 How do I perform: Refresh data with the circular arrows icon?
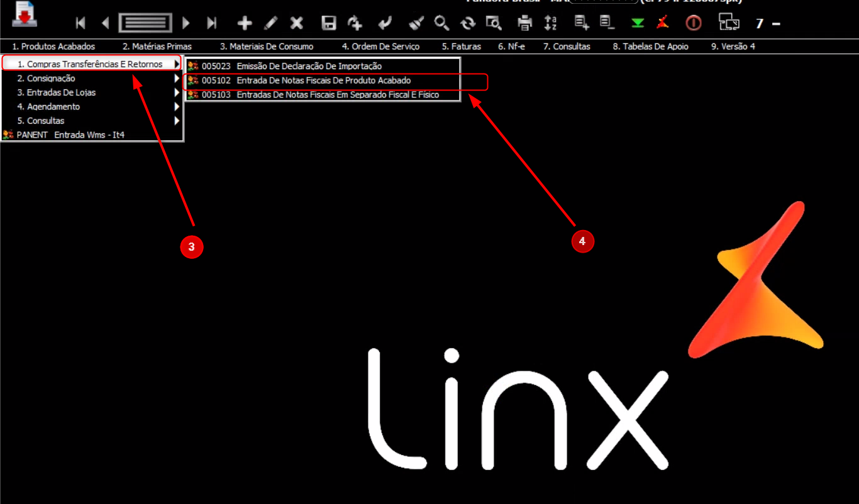[468, 23]
